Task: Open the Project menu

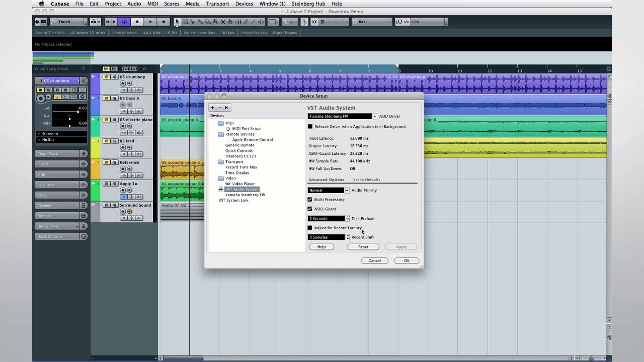Action: (x=113, y=4)
